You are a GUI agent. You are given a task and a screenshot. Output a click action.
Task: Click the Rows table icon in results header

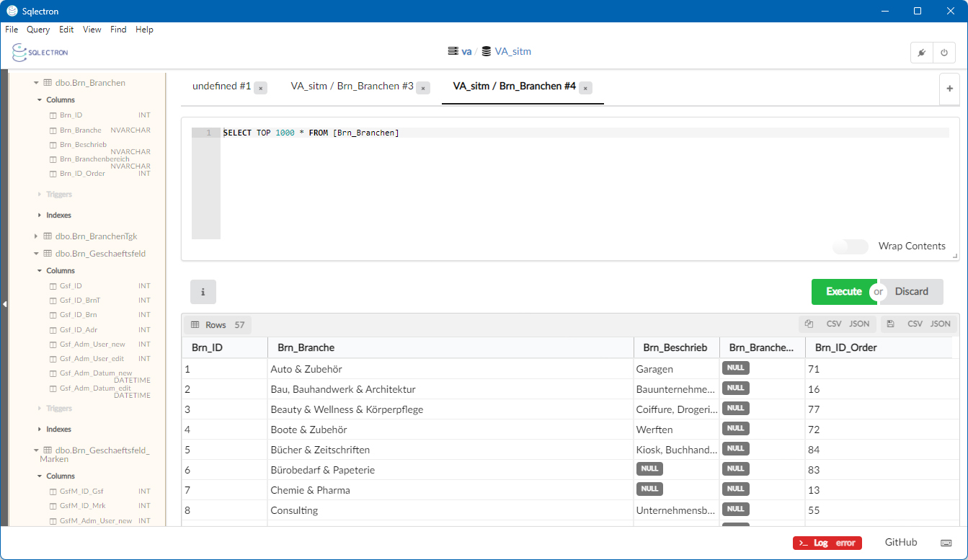[195, 325]
